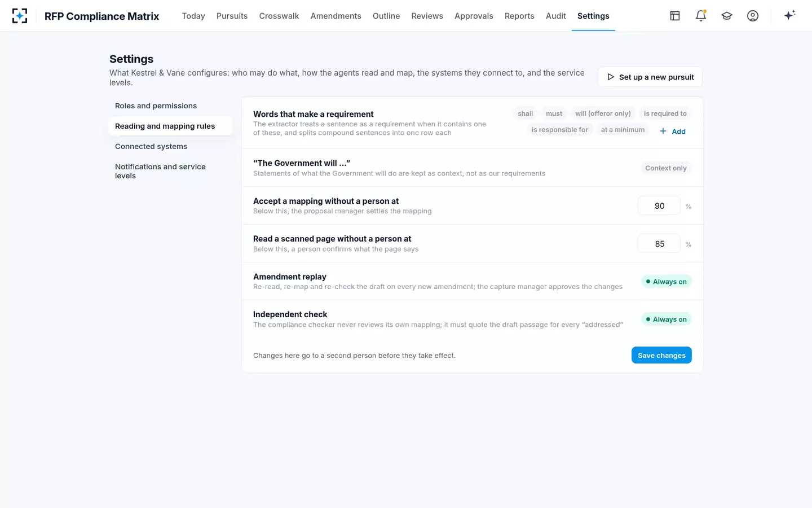Open the notifications bell

click(x=701, y=16)
